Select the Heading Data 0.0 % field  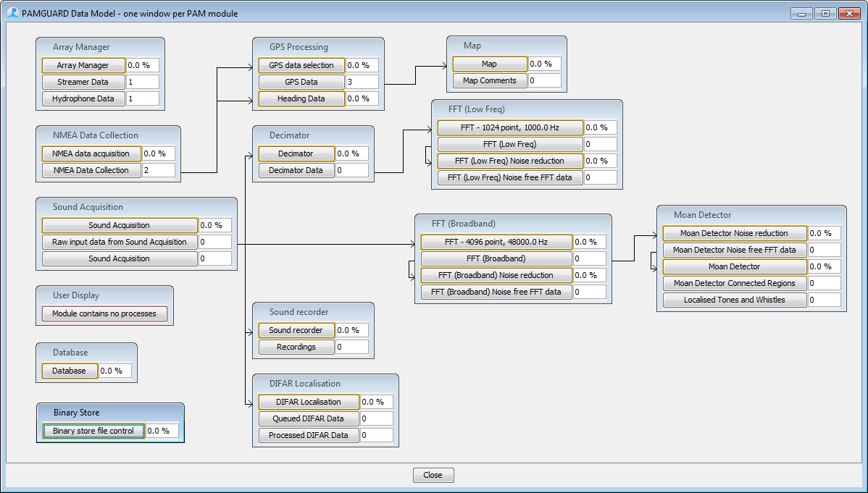(x=362, y=98)
